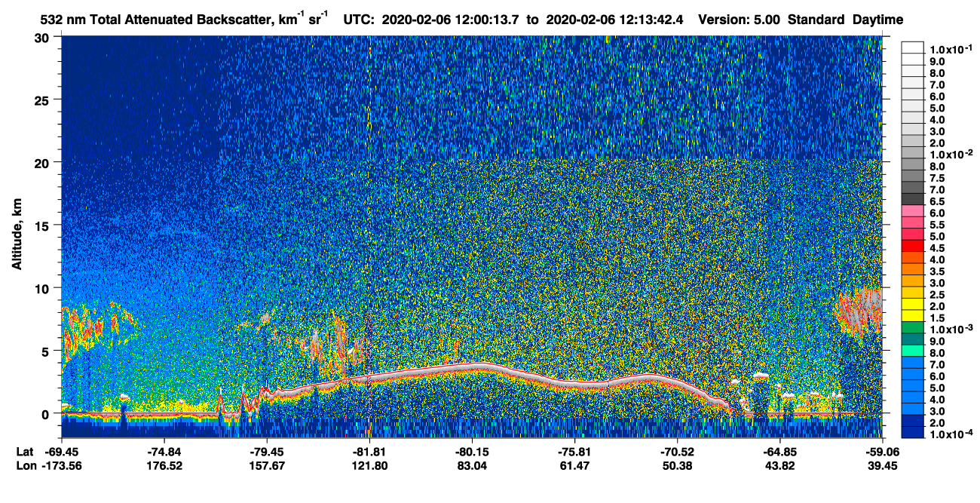Click longitude value 121.80
The image size is (980, 503).
coord(369,466)
